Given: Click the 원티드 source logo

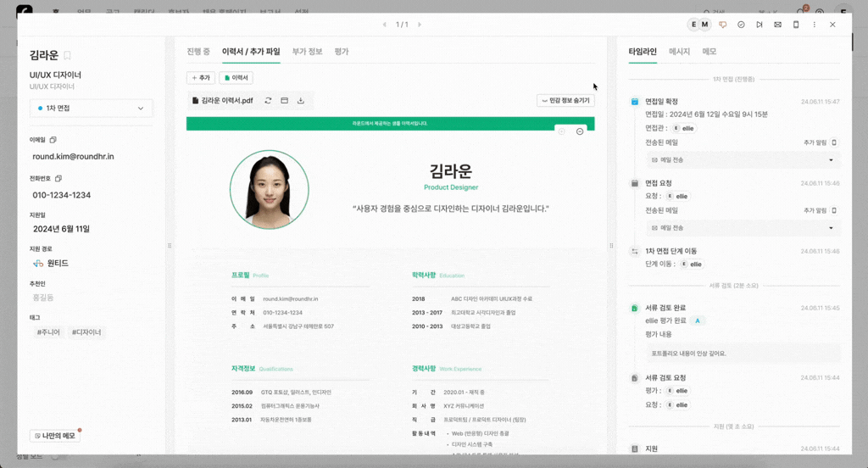Looking at the screenshot, I should click(x=38, y=264).
